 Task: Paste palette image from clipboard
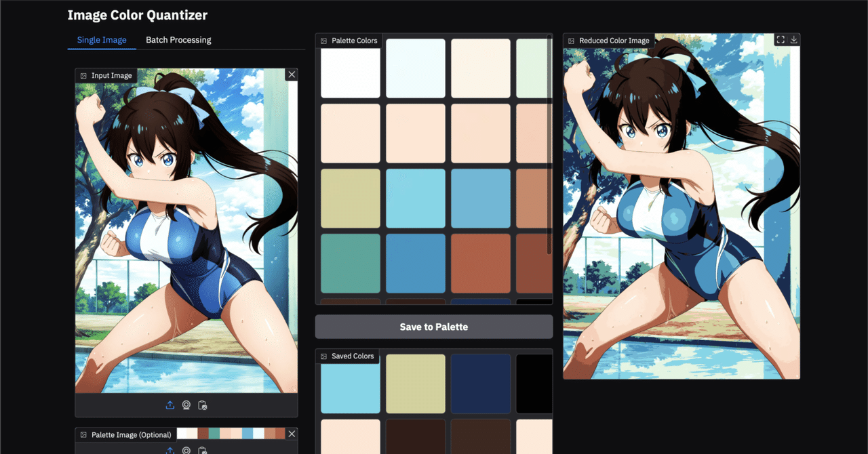202,449
